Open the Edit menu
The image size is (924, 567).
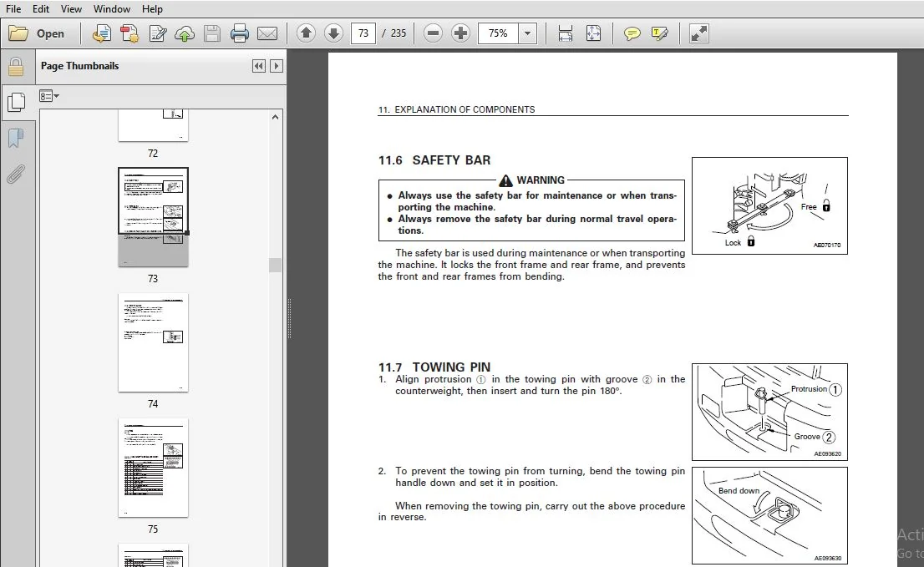(x=41, y=9)
